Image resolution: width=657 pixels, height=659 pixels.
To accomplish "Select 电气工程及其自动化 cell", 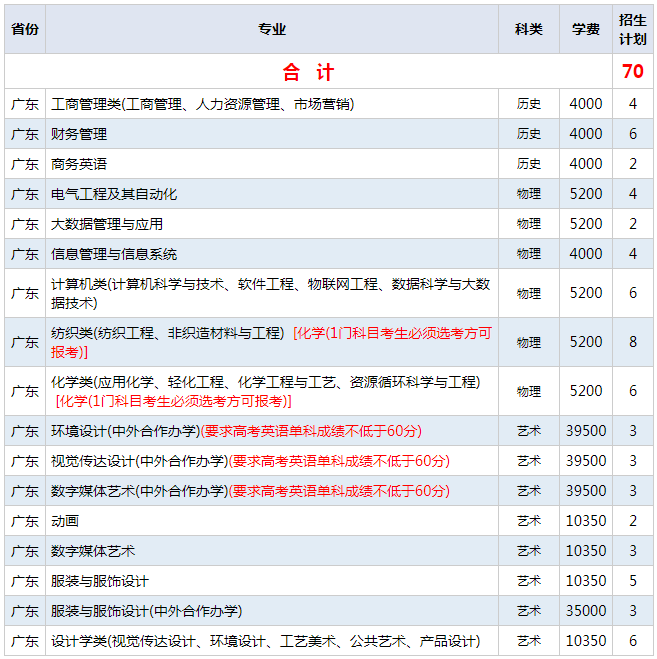I will (272, 194).
